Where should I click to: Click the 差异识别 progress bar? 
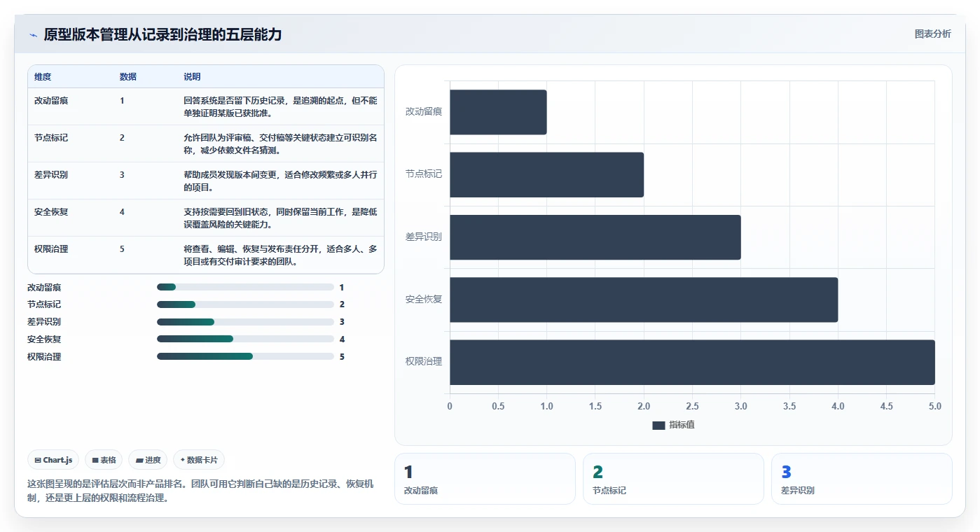coord(245,322)
